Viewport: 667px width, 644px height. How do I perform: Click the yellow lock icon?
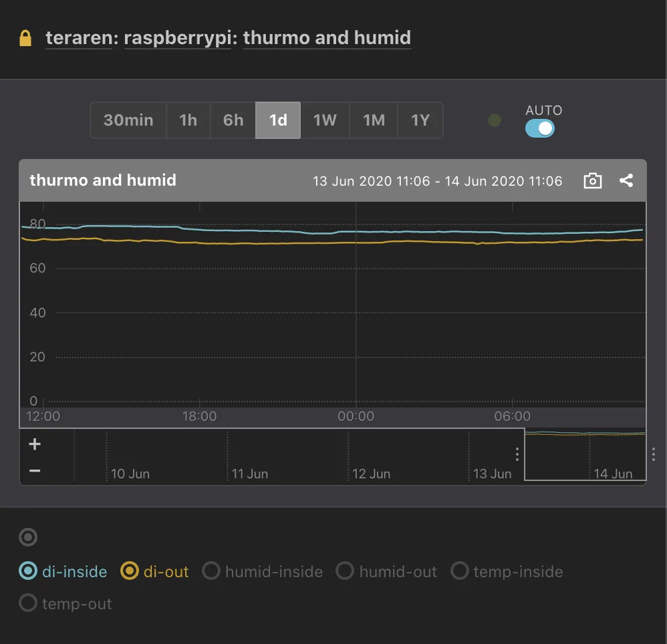tap(25, 38)
